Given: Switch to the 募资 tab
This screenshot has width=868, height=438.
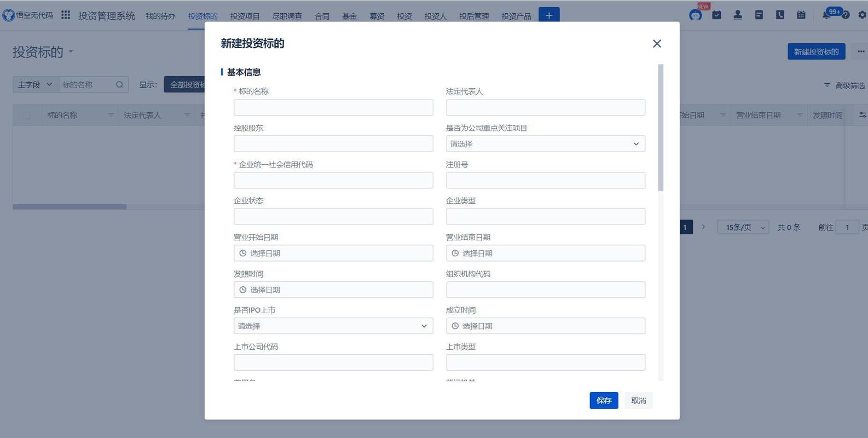Looking at the screenshot, I should pyautogui.click(x=377, y=16).
